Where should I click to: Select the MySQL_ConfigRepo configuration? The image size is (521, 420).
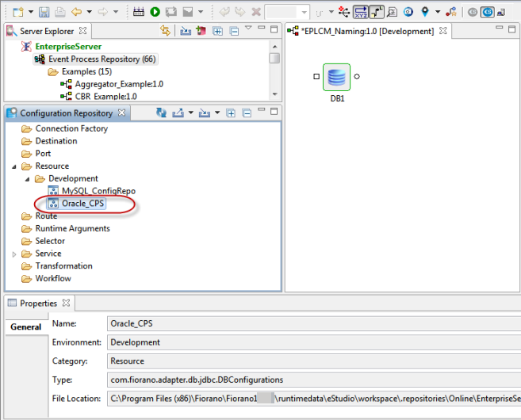[x=98, y=191]
